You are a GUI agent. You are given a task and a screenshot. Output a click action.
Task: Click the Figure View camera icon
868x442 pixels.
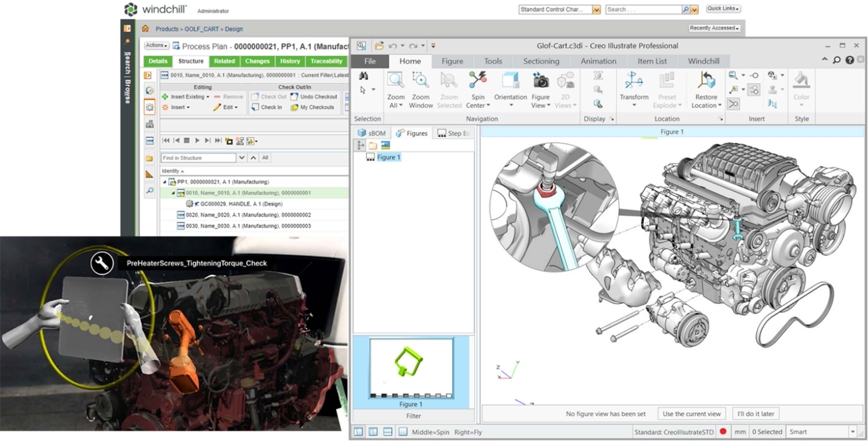click(540, 81)
